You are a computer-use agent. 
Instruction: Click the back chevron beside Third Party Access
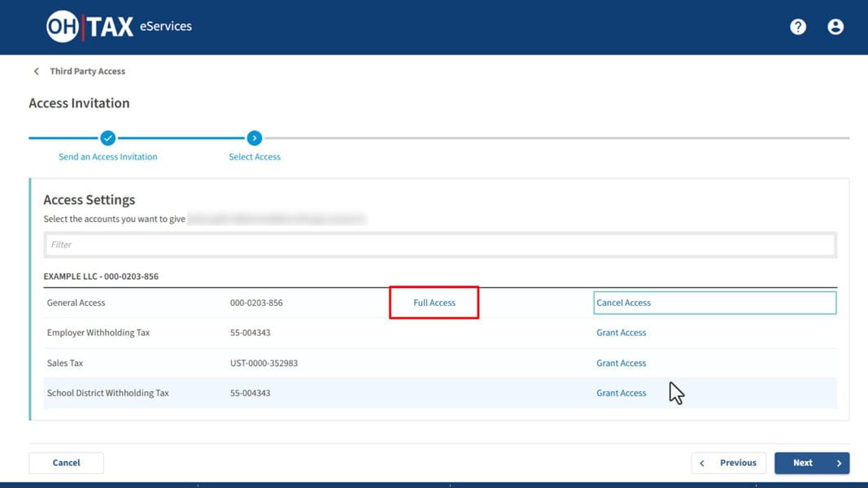37,72
